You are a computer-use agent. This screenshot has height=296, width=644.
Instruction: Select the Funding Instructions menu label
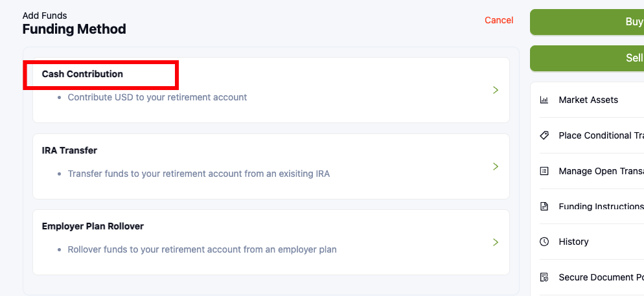[601, 207]
